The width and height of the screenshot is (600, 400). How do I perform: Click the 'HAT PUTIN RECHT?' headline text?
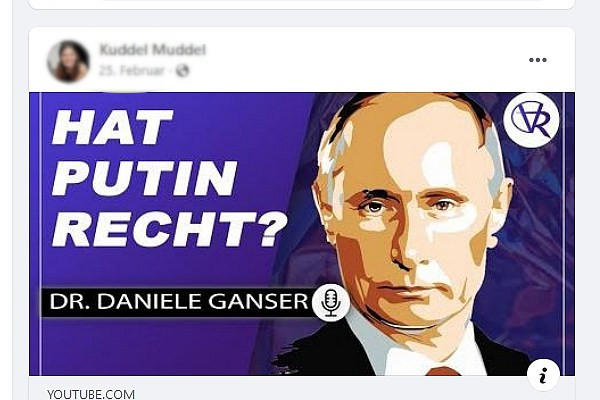170,178
